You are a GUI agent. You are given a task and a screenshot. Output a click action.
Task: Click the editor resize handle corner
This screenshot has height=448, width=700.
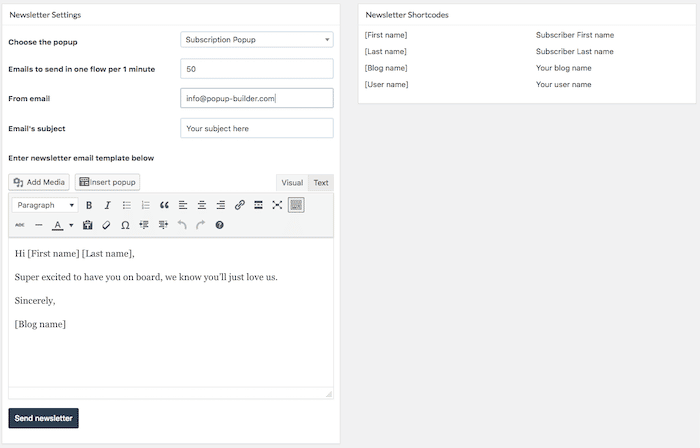pos(329,394)
